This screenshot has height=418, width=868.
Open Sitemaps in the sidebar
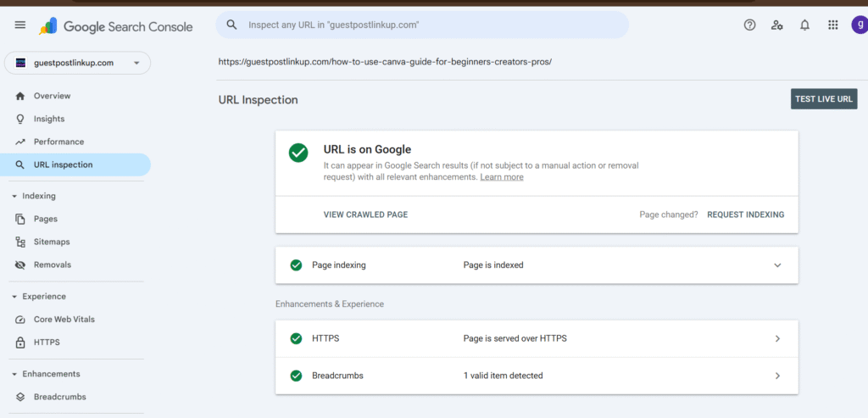pos(51,242)
